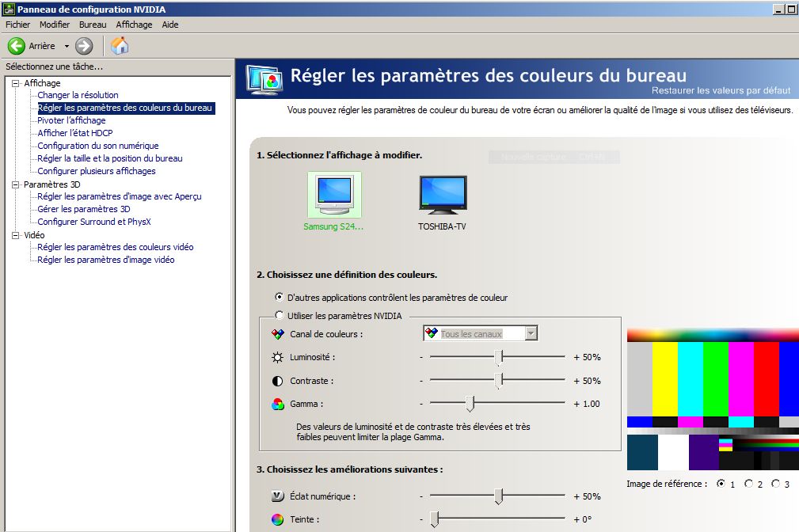Open "Régler les paramètres d'image vidéo"
Viewport: 799px width, 532px height.
(x=106, y=260)
